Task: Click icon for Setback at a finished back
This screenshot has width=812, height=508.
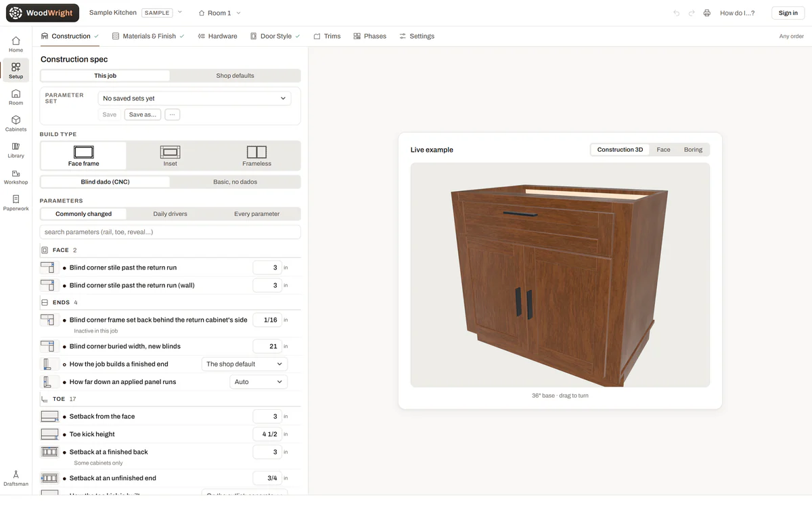Action: click(49, 452)
